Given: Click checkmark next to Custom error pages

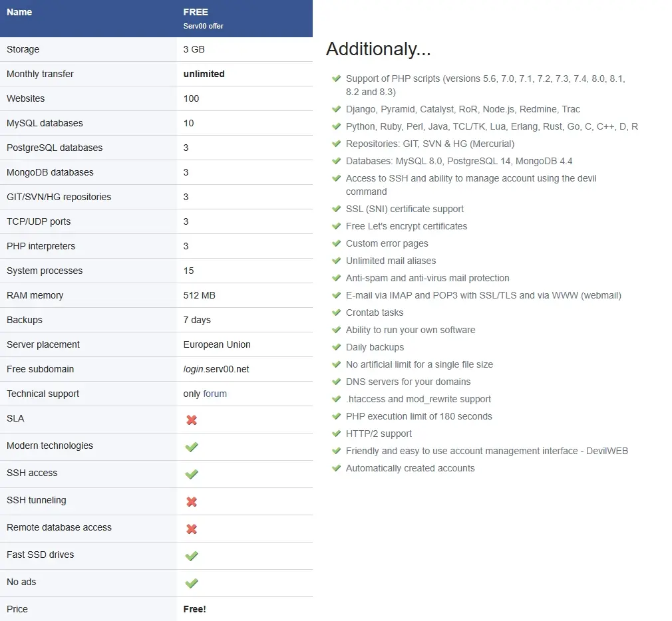Looking at the screenshot, I should coord(337,243).
